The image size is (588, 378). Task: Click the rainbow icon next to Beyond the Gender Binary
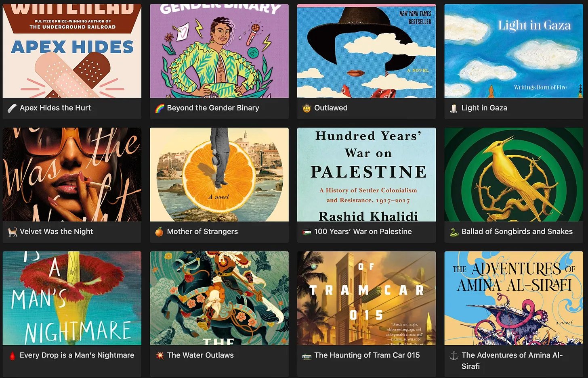pos(160,108)
